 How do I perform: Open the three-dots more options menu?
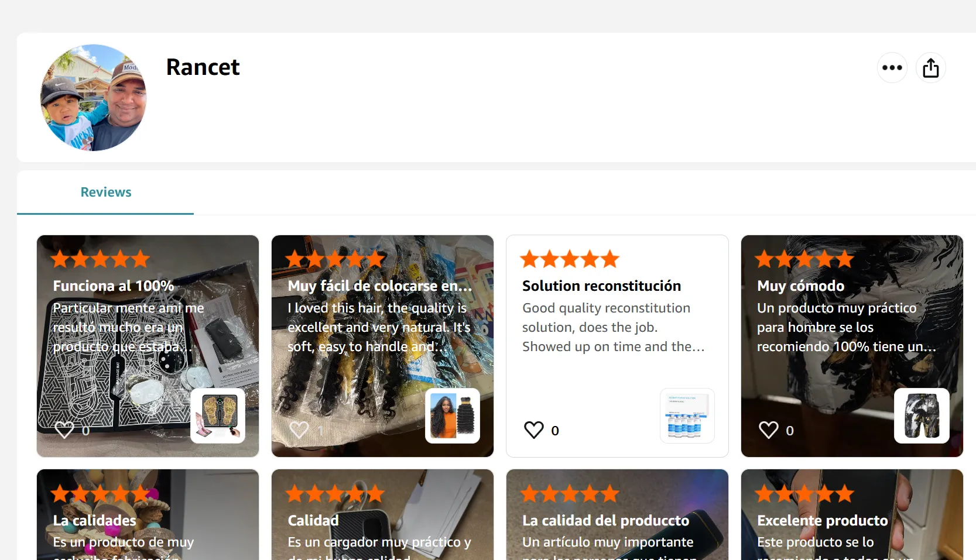[x=892, y=68]
